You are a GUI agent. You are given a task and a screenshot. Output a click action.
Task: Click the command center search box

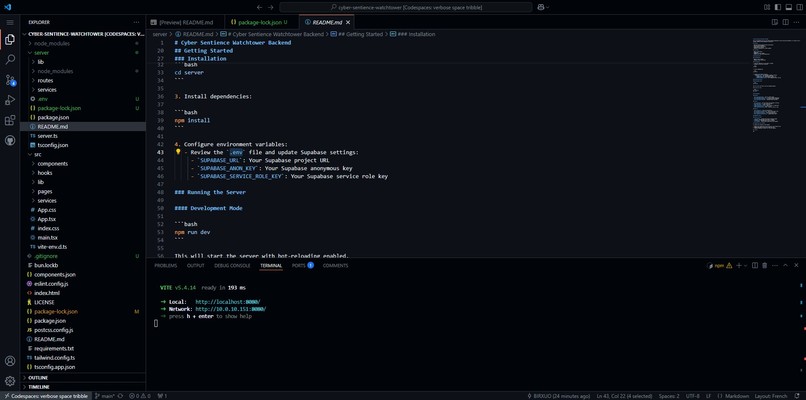pyautogui.click(x=406, y=7)
